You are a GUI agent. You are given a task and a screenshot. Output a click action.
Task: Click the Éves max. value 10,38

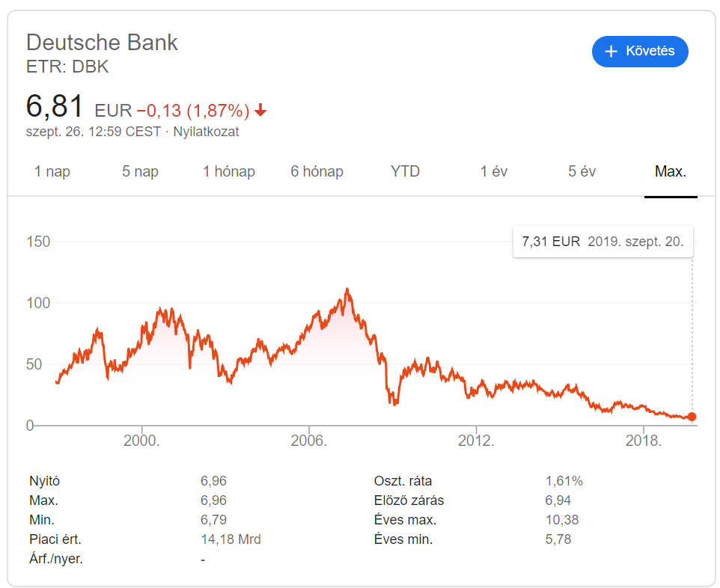tap(561, 520)
